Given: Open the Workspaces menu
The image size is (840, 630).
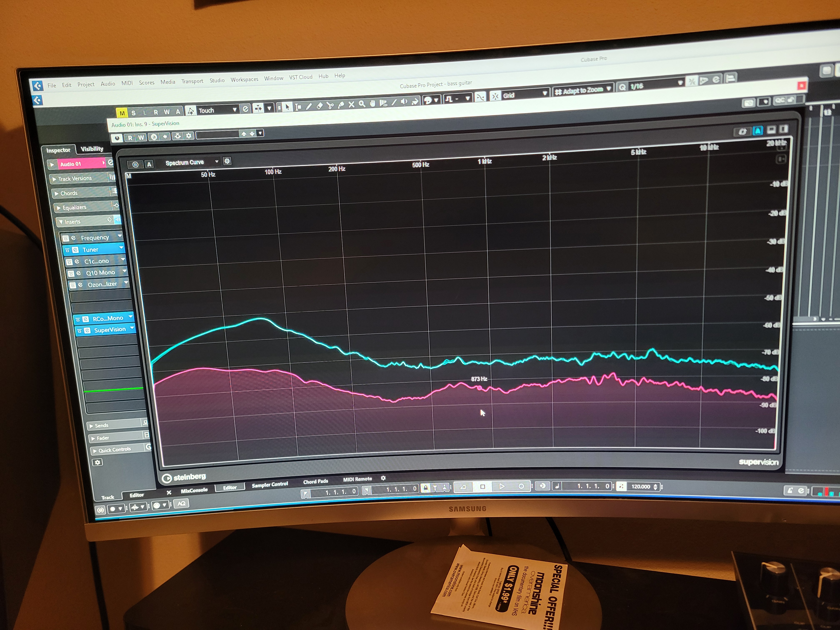Looking at the screenshot, I should pos(244,79).
